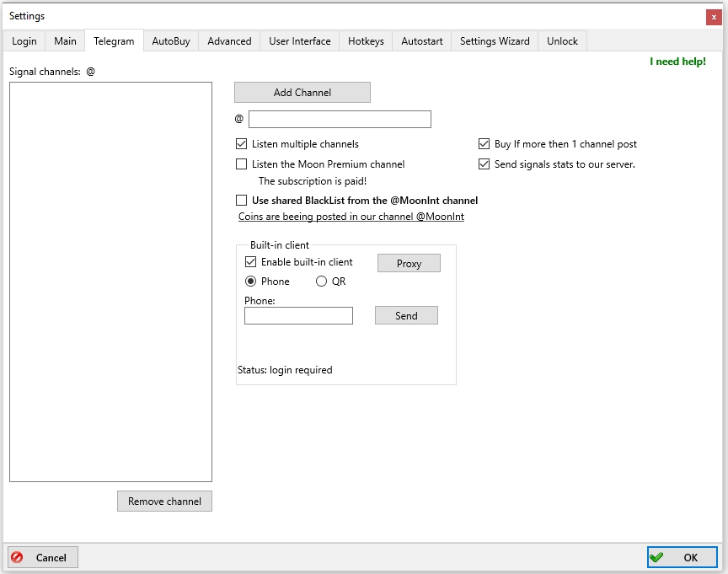
Task: Launch the Settings Wizard tab
Action: tap(495, 41)
